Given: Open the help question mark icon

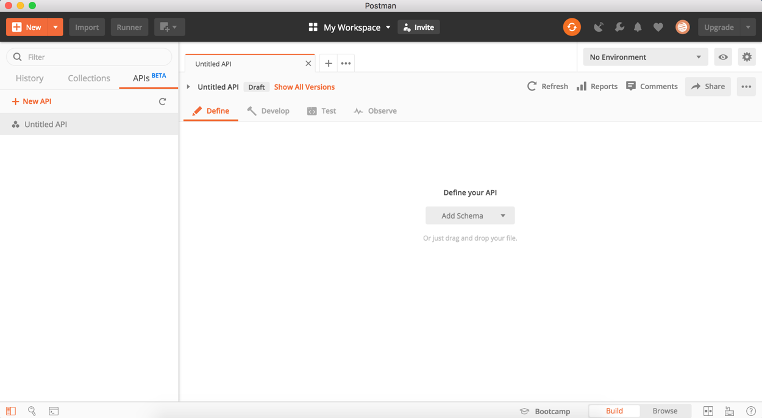Looking at the screenshot, I should (751, 411).
